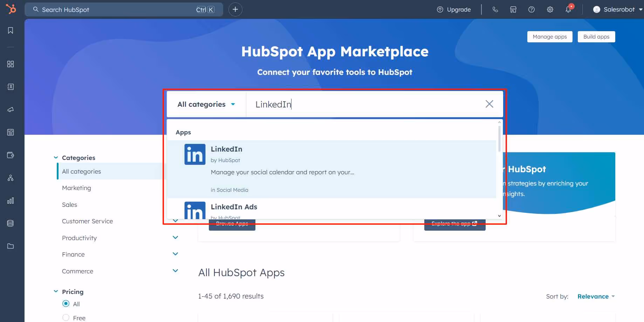Open the CRM contacts icon in sidebar
This screenshot has width=644, height=322.
coord(10,87)
